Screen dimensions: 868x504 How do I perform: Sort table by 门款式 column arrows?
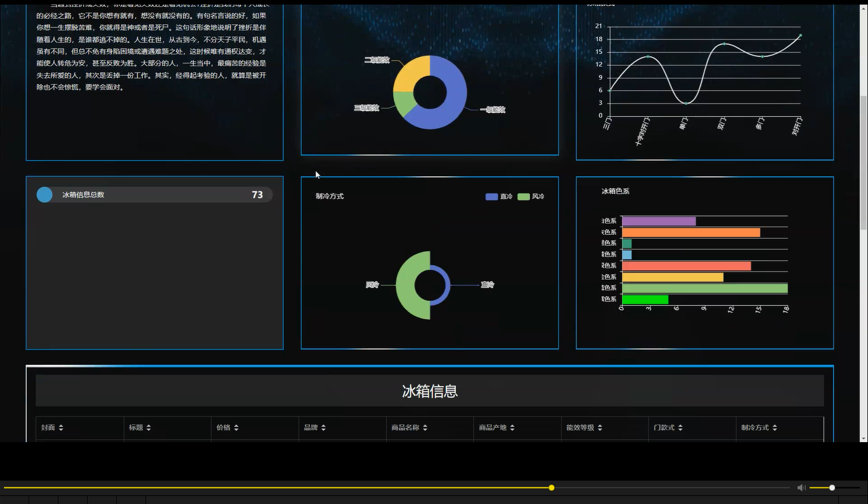click(x=680, y=428)
